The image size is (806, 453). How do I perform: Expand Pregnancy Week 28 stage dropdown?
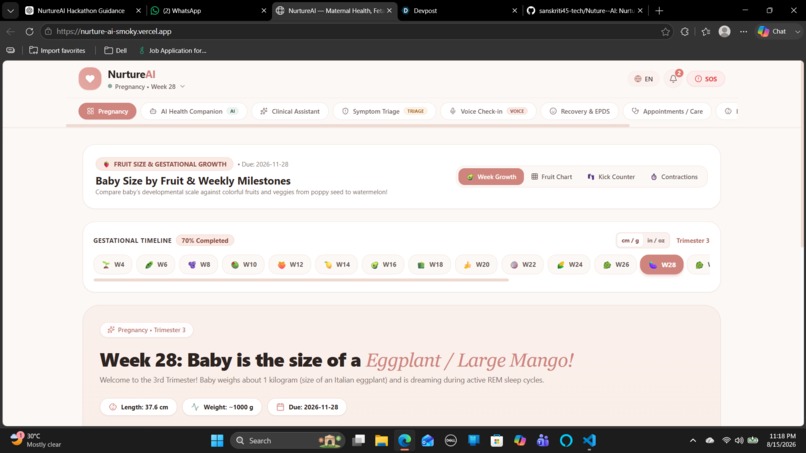[x=146, y=86]
